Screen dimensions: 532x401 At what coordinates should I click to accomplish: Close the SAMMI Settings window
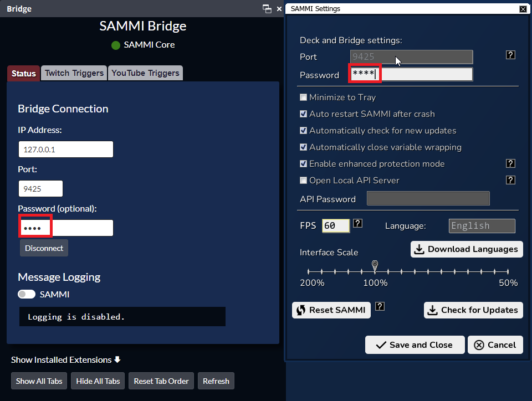point(523,9)
